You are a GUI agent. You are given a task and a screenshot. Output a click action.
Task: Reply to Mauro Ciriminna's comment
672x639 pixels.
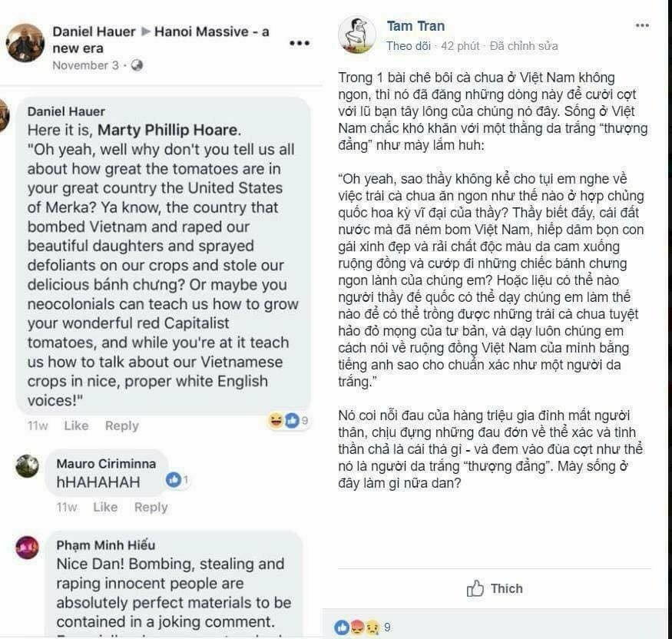point(151,507)
